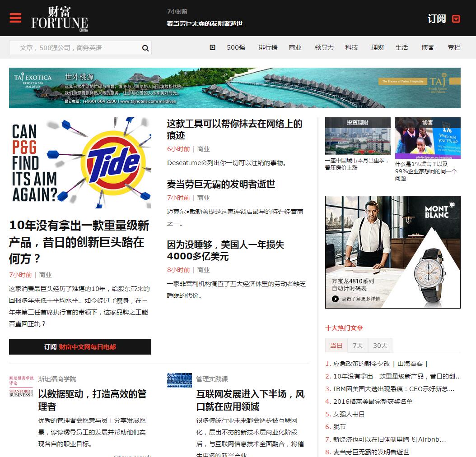Viewport: 476px width, 457px height.
Task: Click the search magnifier icon
Action: [145, 48]
